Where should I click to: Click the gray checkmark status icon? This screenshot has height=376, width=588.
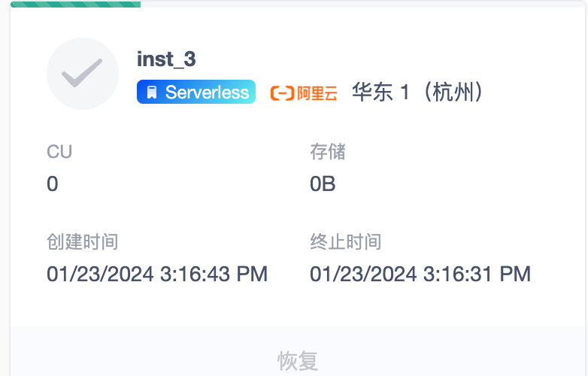(x=82, y=73)
